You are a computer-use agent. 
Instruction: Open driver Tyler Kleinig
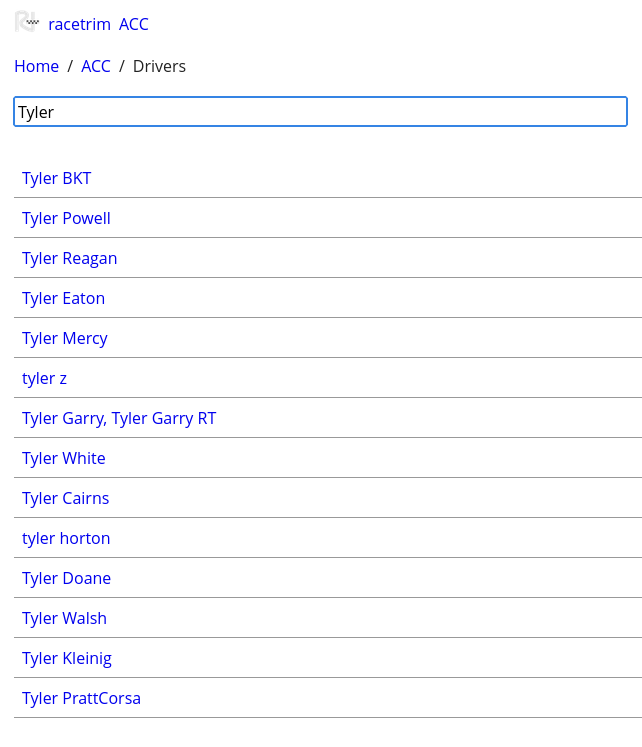(x=67, y=658)
